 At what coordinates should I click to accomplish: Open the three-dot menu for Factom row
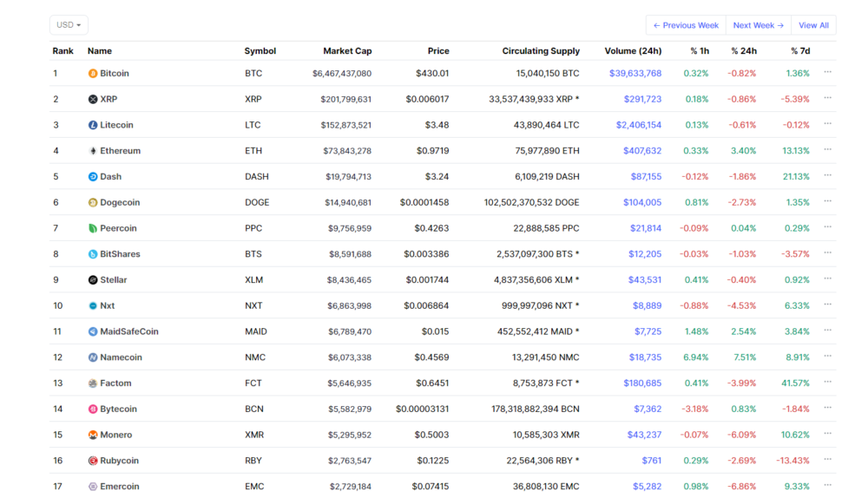827,382
